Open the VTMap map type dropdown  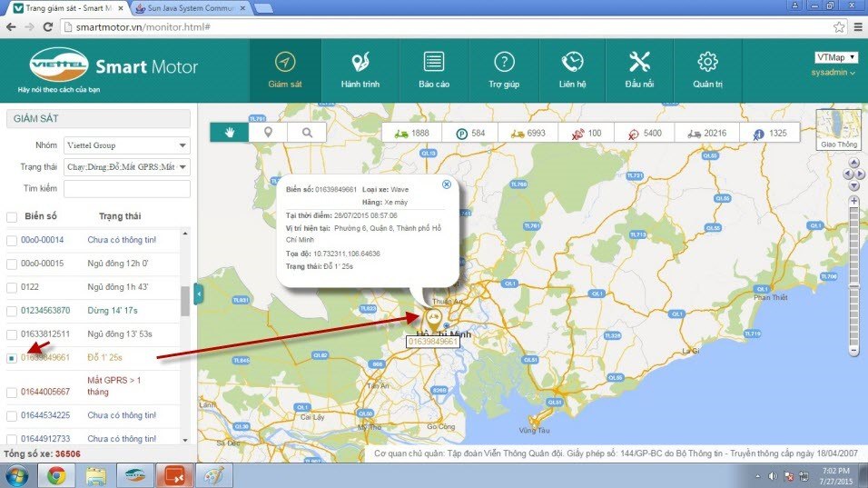tap(836, 57)
